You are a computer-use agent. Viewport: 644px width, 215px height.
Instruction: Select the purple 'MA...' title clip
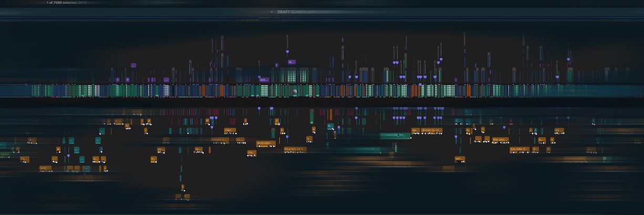pyautogui.click(x=264, y=80)
